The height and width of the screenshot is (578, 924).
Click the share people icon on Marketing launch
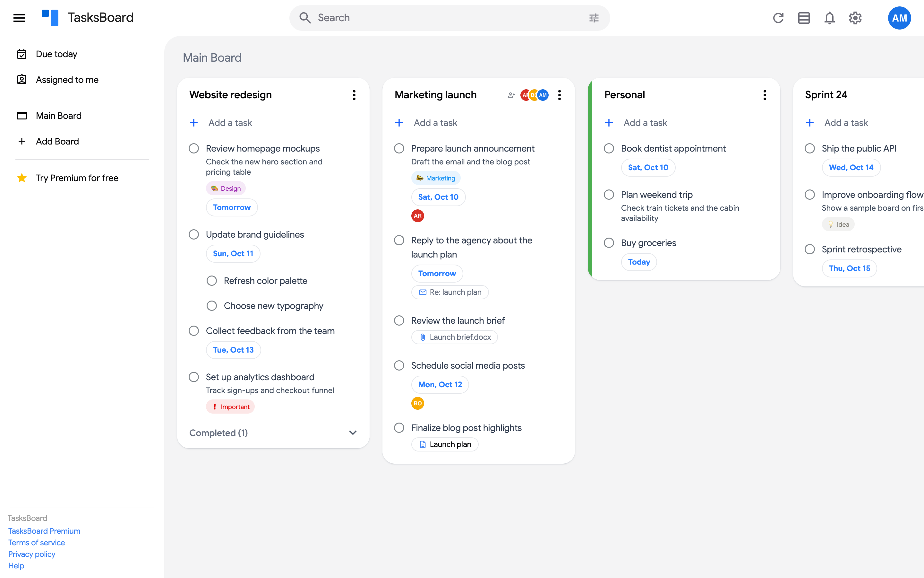tap(511, 95)
